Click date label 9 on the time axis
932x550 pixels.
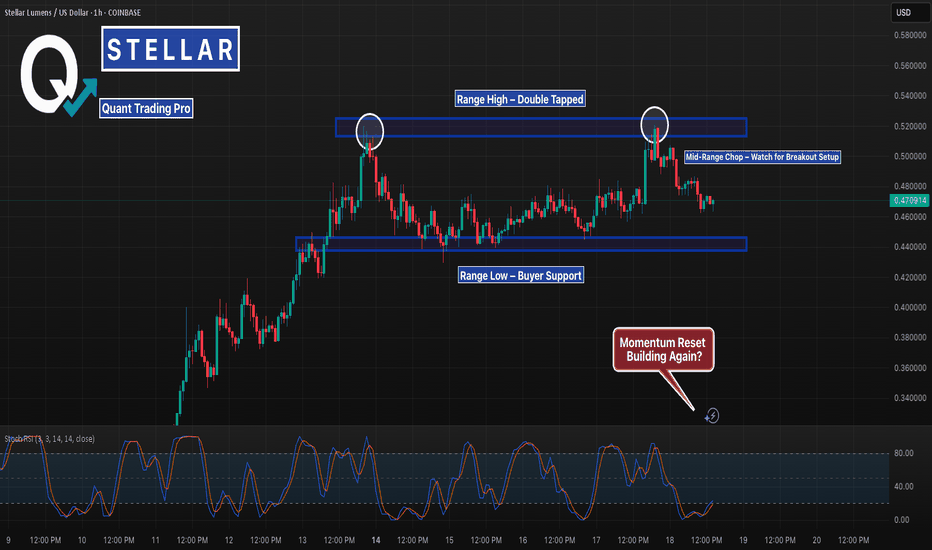tap(8, 540)
